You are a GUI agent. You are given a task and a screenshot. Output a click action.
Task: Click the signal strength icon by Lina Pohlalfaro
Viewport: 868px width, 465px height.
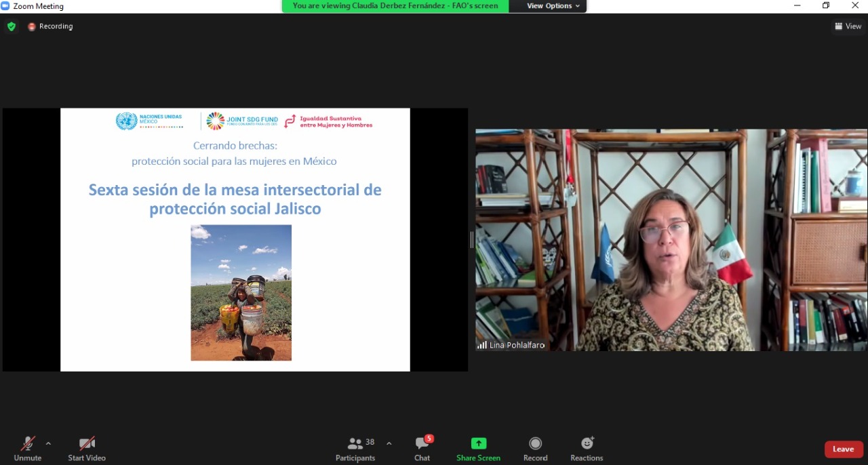(x=481, y=345)
